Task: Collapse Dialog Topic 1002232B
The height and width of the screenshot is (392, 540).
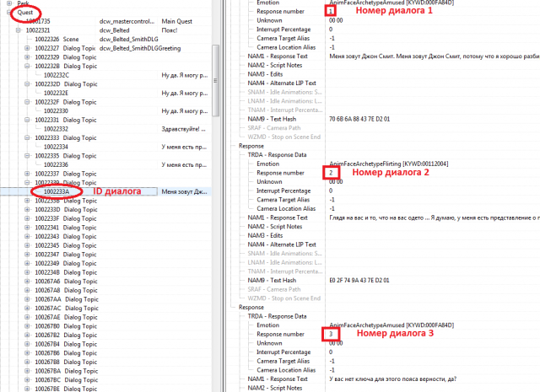Action: [28, 66]
